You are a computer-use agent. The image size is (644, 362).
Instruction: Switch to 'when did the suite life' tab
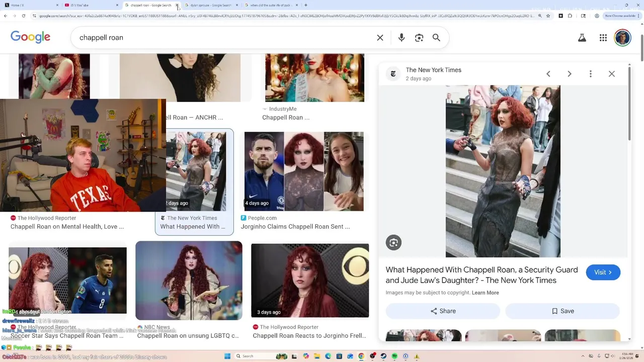click(x=271, y=5)
